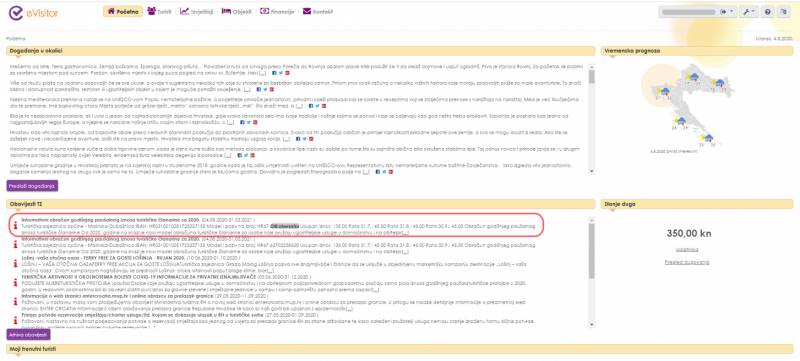Image resolution: width=800 pixels, height=361 pixels.
Task: Click the Zagreb area weather icon
Action: point(693,78)
